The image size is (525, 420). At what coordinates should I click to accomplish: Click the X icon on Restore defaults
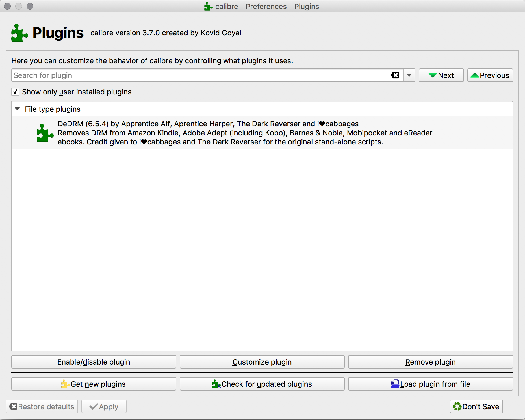[x=13, y=406]
